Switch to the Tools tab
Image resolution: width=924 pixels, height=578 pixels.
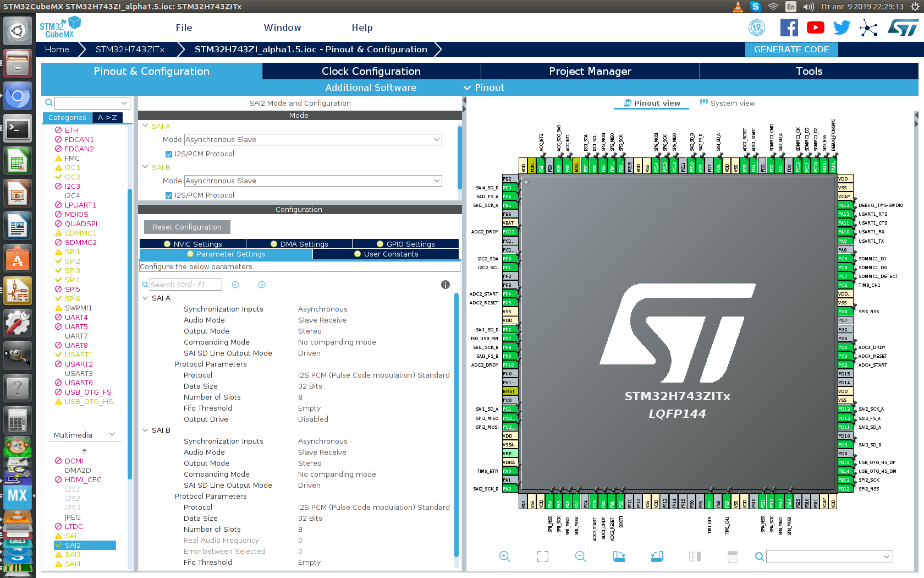809,71
